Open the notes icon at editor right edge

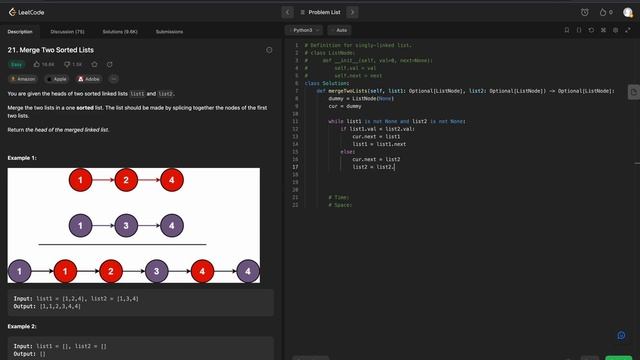point(633,92)
